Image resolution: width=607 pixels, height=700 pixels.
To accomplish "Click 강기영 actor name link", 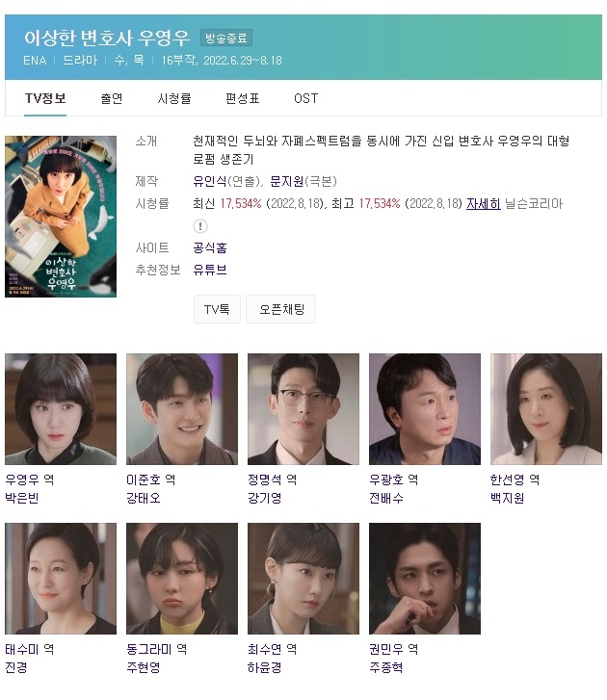I will tap(265, 498).
